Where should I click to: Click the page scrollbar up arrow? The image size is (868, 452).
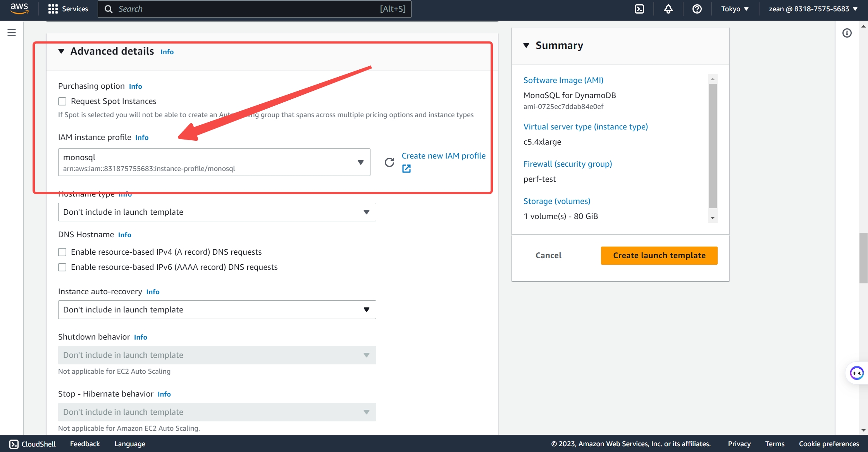(863, 26)
